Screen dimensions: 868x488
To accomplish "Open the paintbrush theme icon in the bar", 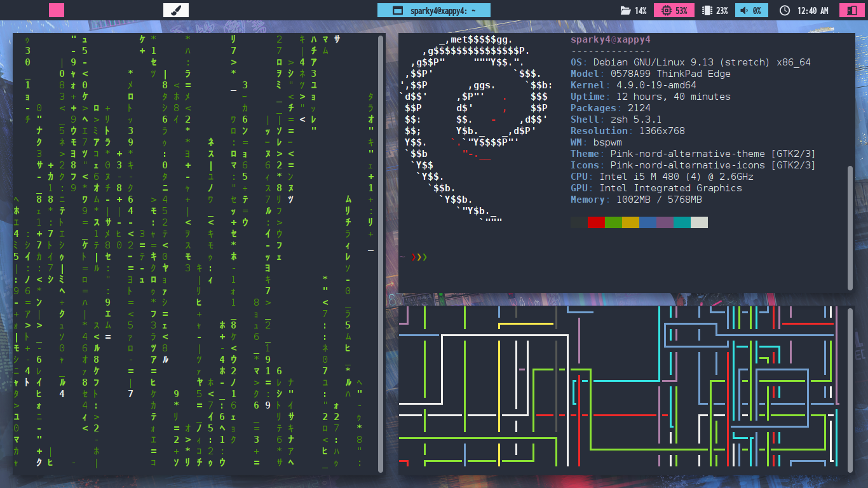I will pyautogui.click(x=176, y=10).
